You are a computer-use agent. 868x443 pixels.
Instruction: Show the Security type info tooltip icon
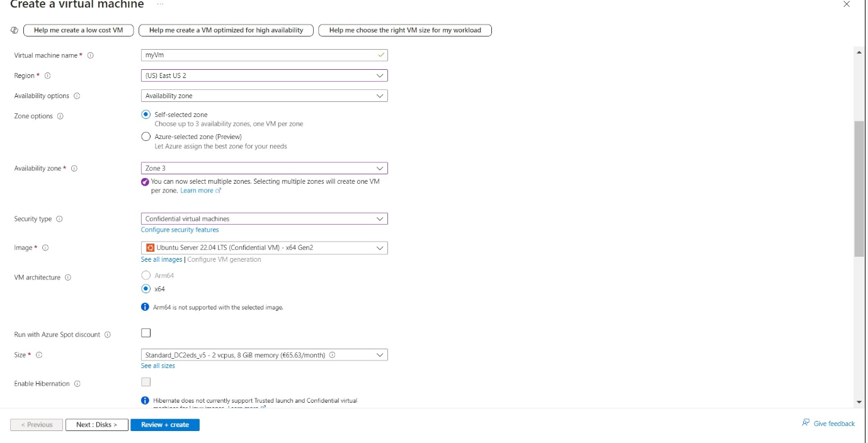pyautogui.click(x=59, y=219)
